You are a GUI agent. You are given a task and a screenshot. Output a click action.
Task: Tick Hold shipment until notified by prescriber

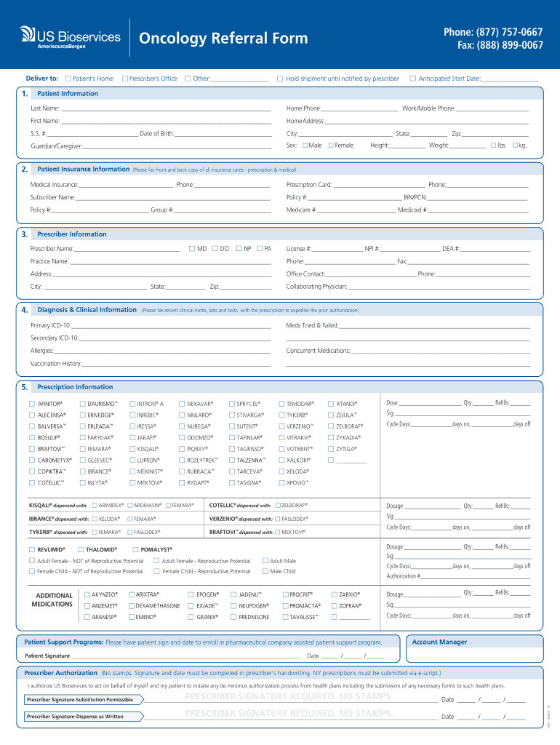[x=280, y=79]
